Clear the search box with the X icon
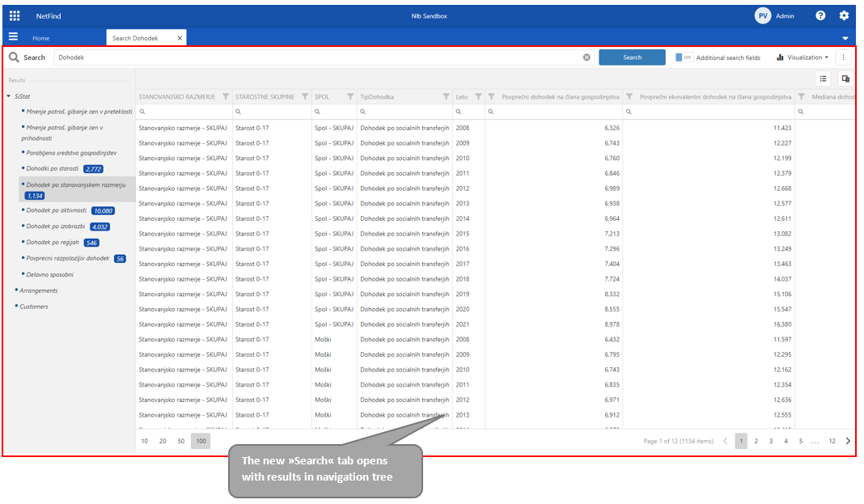864x504 pixels. click(x=587, y=57)
